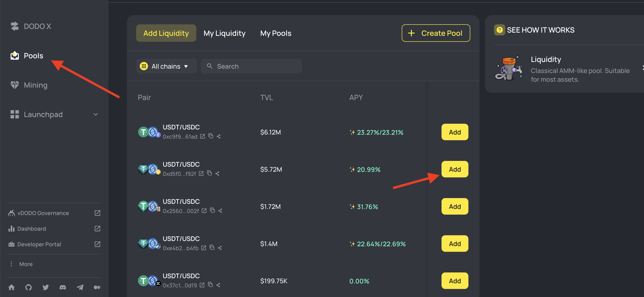The image size is (644, 297).
Task: Copy address 0x37c1...0d19
Action: [210, 285]
